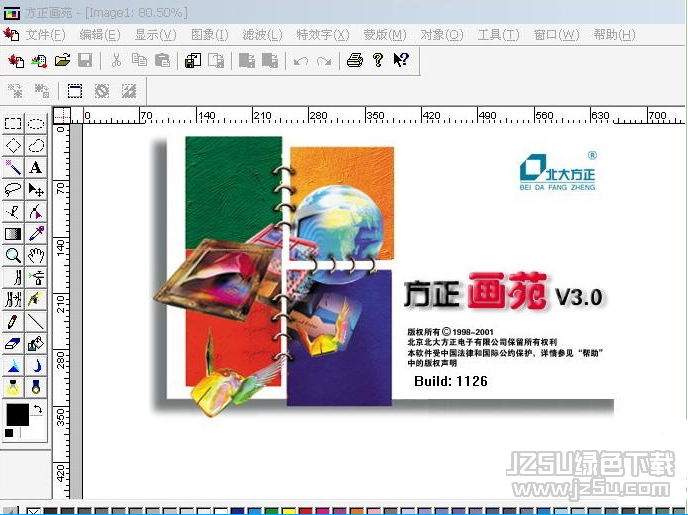Activate the magic wand tool
The image size is (688, 515).
point(13,168)
